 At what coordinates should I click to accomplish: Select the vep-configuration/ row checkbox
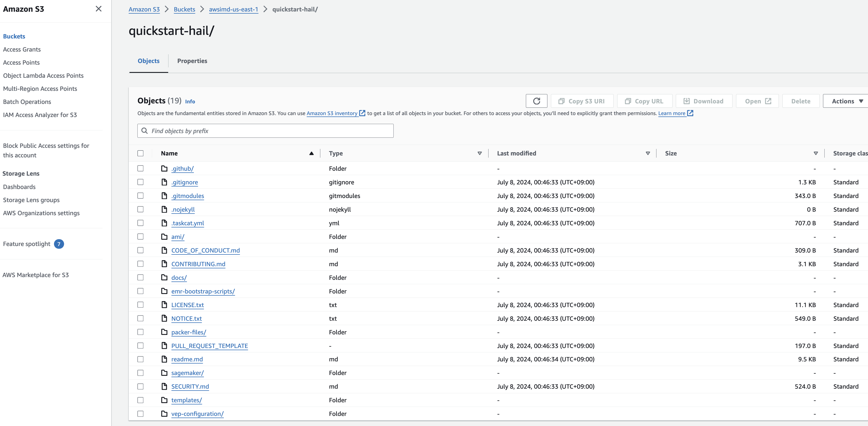(x=140, y=414)
